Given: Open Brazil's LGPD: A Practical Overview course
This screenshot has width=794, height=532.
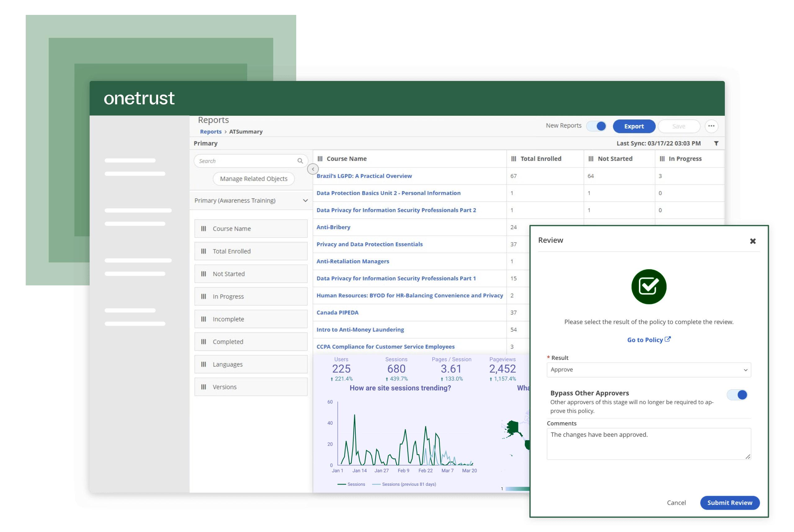Looking at the screenshot, I should point(364,176).
